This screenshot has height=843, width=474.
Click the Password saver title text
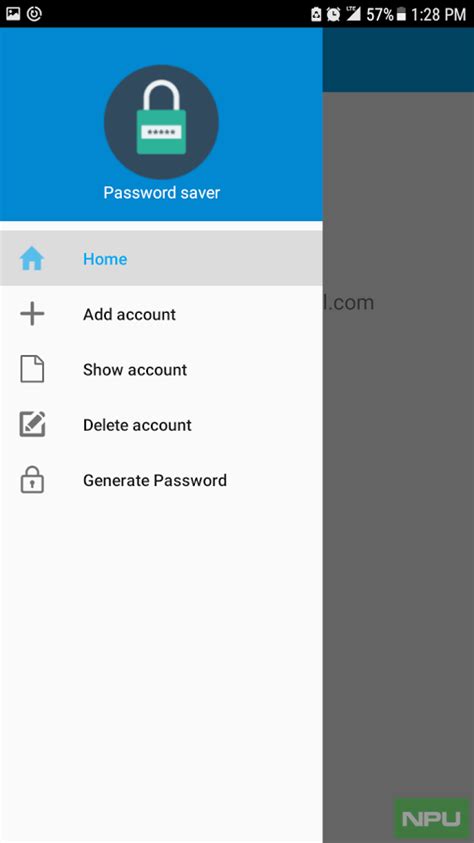click(162, 192)
